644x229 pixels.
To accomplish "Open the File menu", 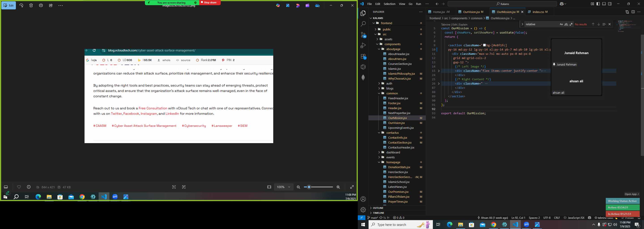I will 369,4.
